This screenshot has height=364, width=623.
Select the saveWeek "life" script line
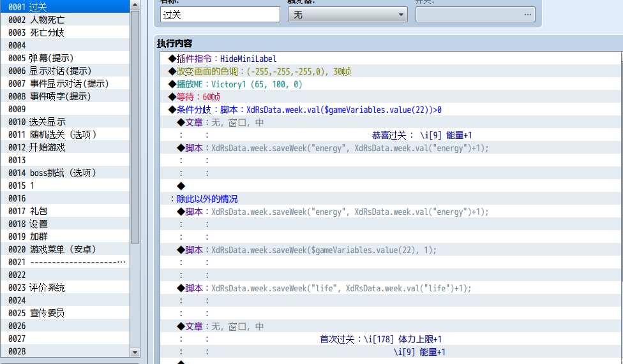point(391,288)
